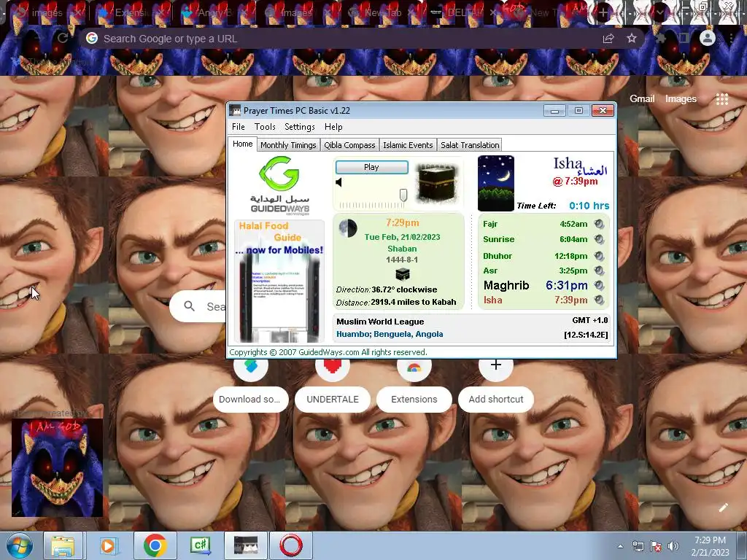Click the customize Chrome pencil icon
747x560 pixels.
pos(723,507)
